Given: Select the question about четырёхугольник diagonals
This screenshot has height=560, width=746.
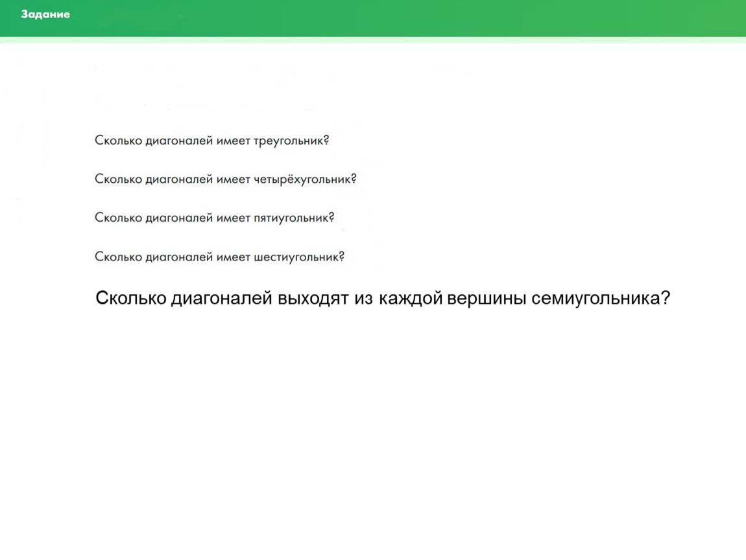Looking at the screenshot, I should (226, 180).
